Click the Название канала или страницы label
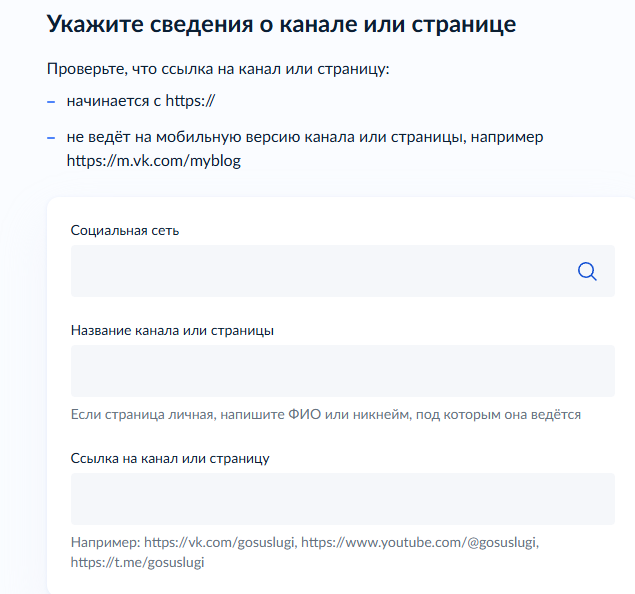635x594 pixels. tap(172, 330)
